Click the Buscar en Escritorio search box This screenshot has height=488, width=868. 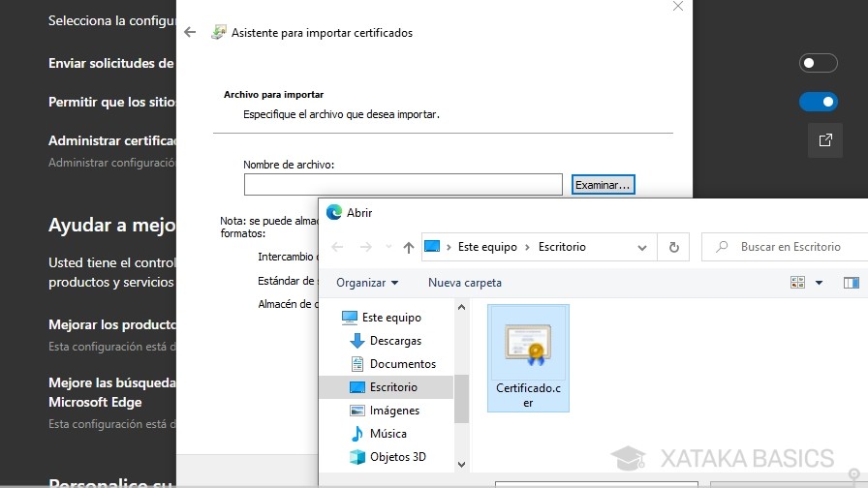click(x=785, y=247)
